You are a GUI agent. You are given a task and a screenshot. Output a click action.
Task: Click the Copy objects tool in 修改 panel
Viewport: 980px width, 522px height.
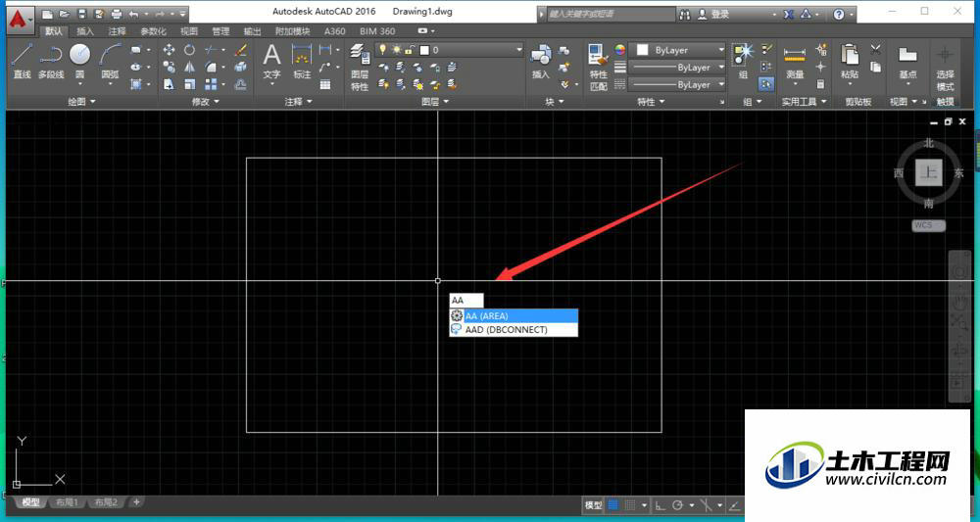point(169,67)
